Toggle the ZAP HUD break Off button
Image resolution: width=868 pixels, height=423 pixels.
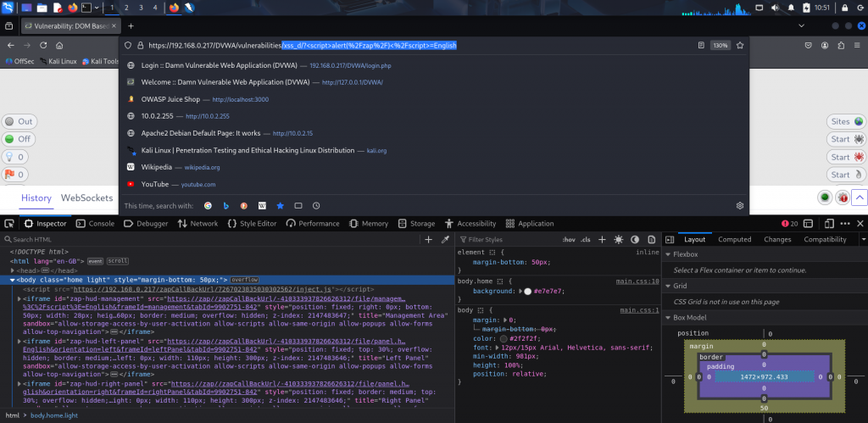tap(19, 139)
